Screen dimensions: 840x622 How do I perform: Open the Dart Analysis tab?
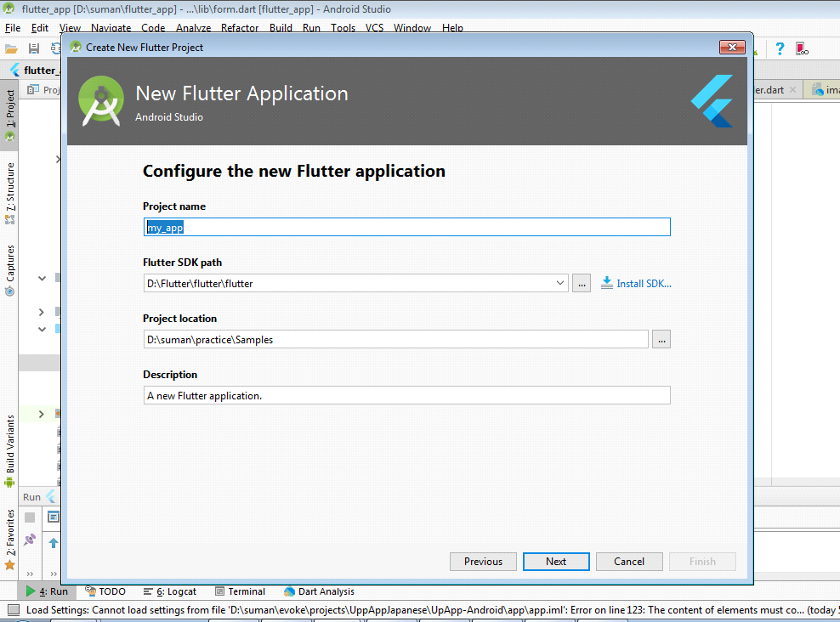coord(320,591)
